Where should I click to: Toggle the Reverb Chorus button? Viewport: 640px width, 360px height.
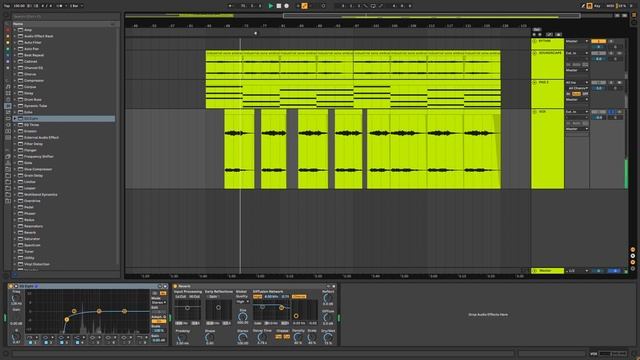tap(299, 297)
